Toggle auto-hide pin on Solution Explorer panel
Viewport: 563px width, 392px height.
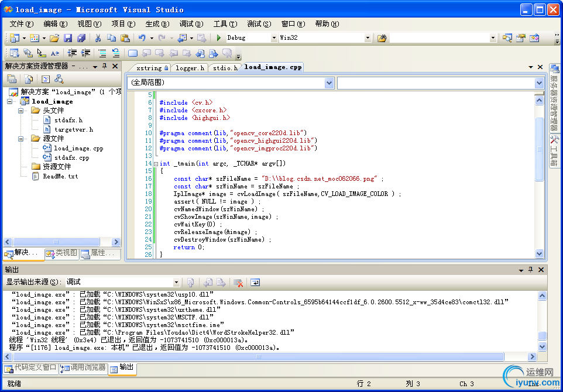[x=105, y=66]
